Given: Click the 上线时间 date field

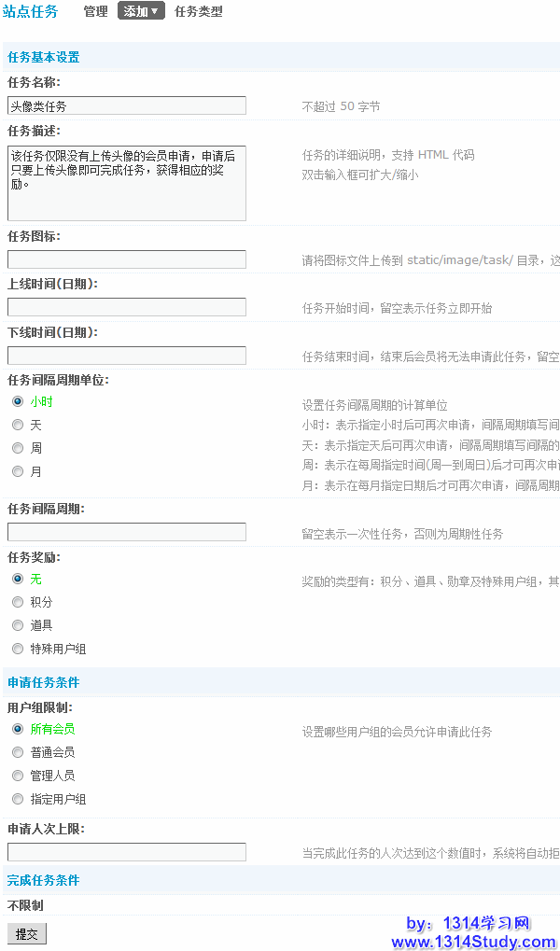Looking at the screenshot, I should click(127, 307).
